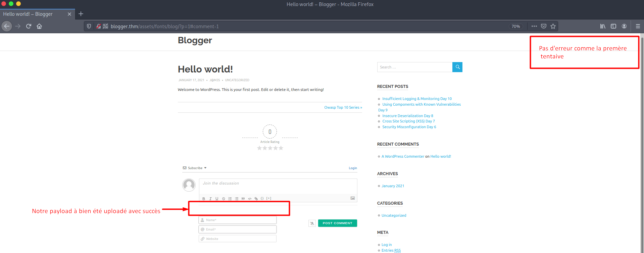Open Insecure Deserialization Day 8 post
The image size is (644, 253).
point(408,116)
